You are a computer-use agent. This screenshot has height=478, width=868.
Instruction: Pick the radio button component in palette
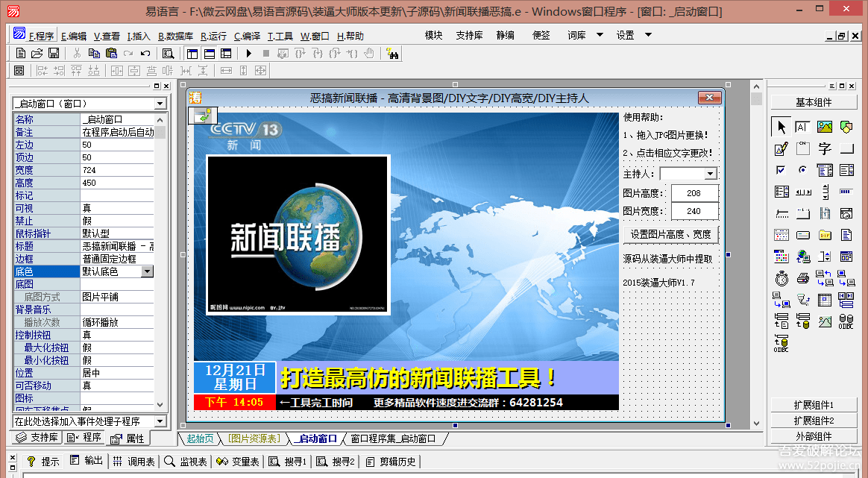point(802,170)
